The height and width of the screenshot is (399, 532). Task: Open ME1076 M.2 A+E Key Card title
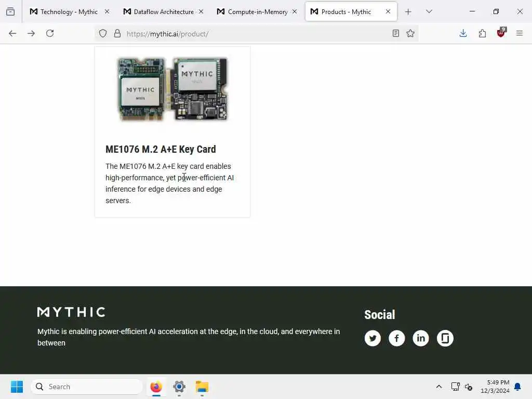[161, 149]
